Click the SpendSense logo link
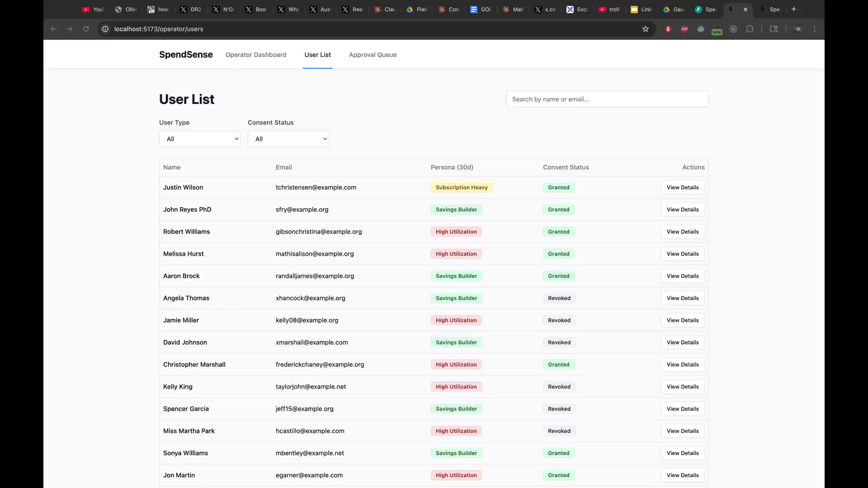 186,55
